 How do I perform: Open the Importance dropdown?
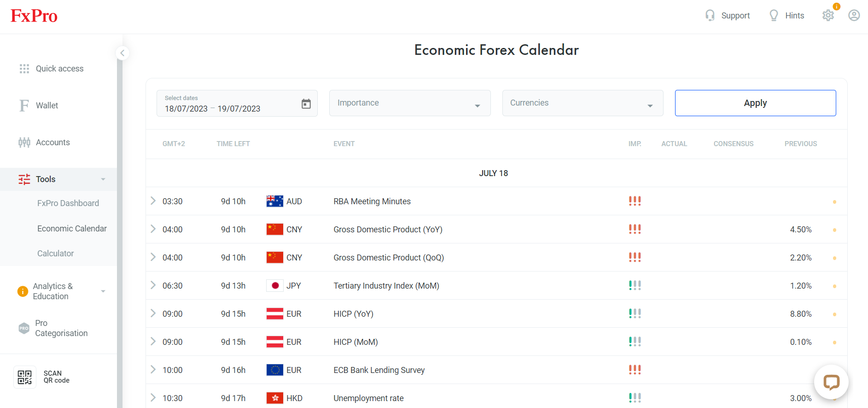pos(410,103)
